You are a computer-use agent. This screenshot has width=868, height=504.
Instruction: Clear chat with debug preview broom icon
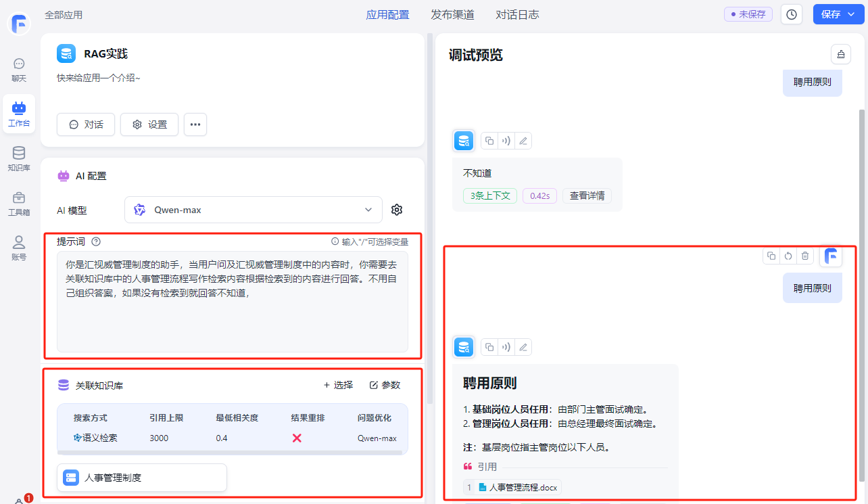click(840, 54)
